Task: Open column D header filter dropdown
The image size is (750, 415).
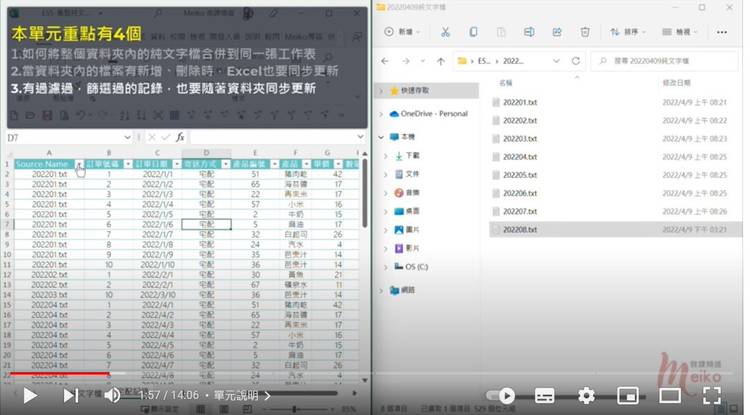Action: tap(225, 164)
